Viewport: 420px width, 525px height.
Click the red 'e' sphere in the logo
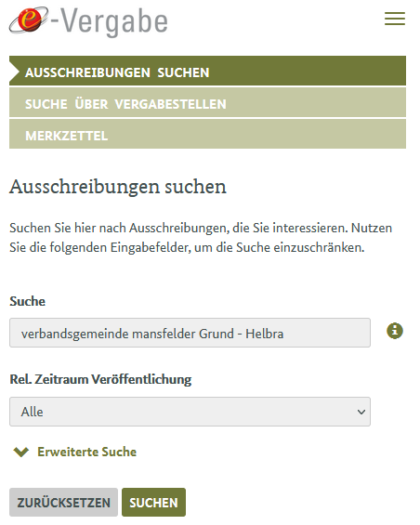coord(30,20)
